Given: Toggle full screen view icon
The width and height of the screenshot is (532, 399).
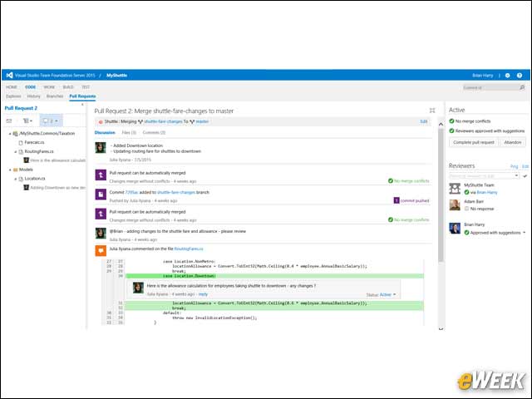Looking at the screenshot, I should (x=432, y=111).
